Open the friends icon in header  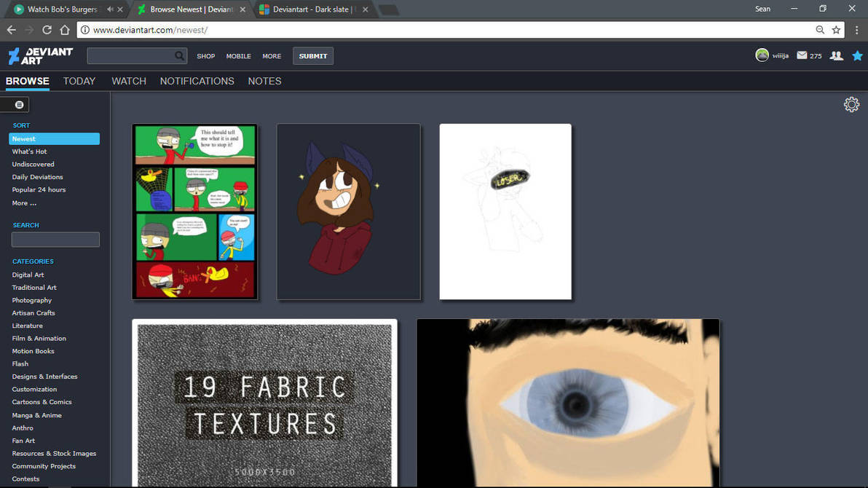click(837, 55)
